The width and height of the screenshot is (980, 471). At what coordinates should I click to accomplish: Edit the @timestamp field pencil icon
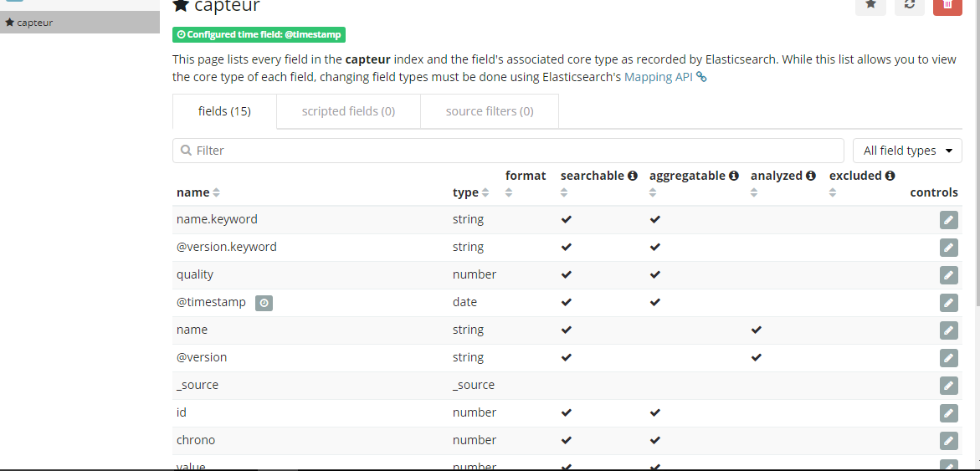(948, 303)
